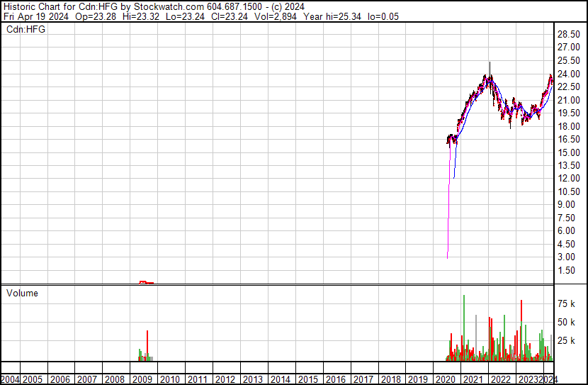Click the 1.50 price axis label

566,271
